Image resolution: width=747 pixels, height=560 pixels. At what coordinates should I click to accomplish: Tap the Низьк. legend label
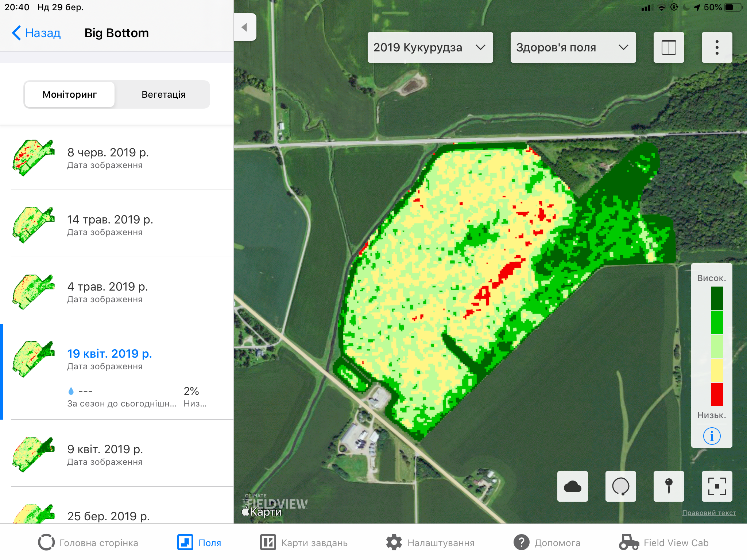tap(712, 415)
